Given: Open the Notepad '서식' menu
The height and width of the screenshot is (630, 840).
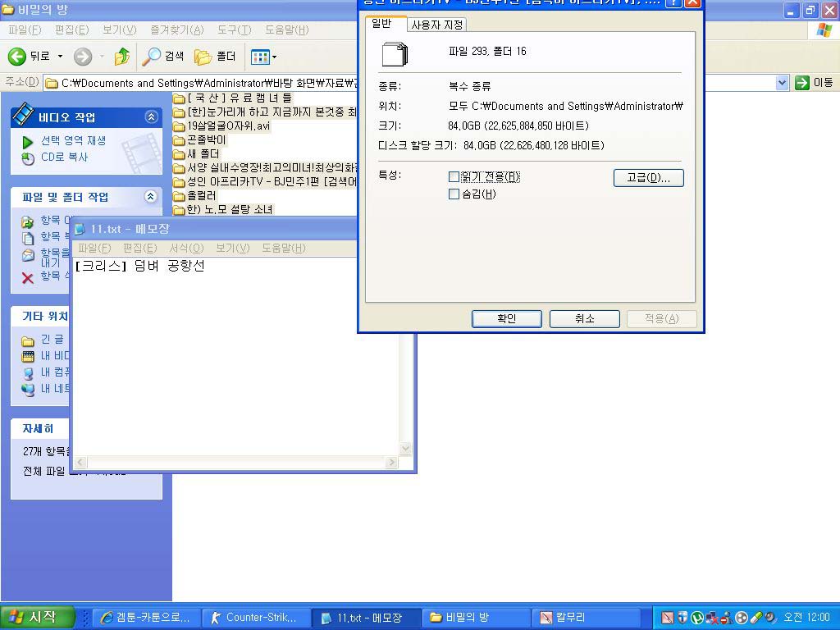Looking at the screenshot, I should click(x=185, y=248).
